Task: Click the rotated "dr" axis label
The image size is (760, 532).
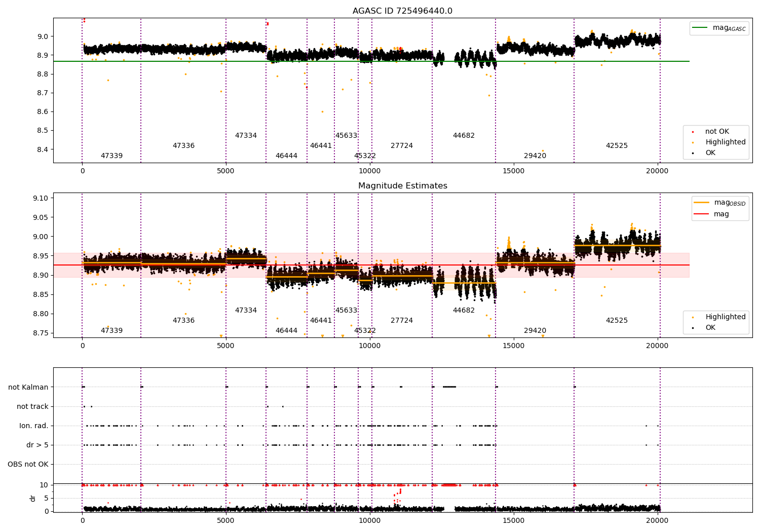Action: click(x=33, y=498)
